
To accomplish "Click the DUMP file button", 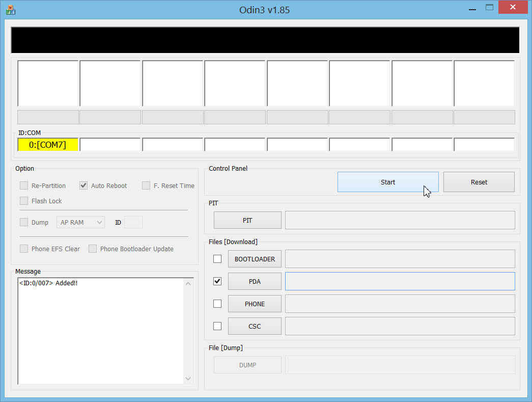I will (247, 365).
